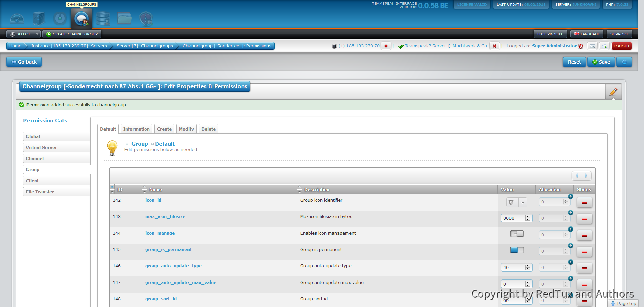The width and height of the screenshot is (644, 307).
Task: Click the Go back button
Action: pos(24,62)
